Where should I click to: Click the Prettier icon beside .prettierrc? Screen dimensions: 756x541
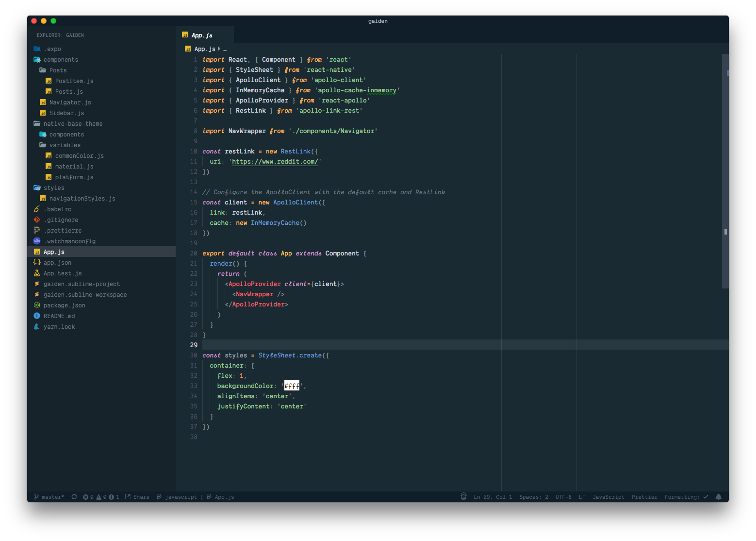coord(37,230)
